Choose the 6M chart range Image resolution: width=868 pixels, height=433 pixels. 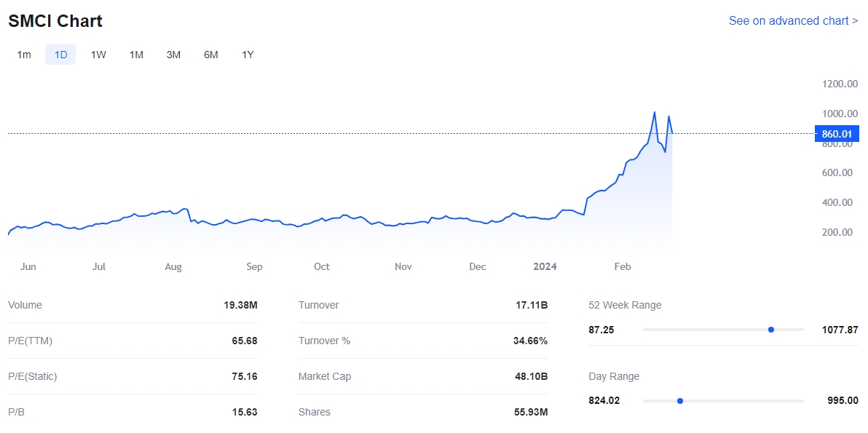tap(210, 55)
